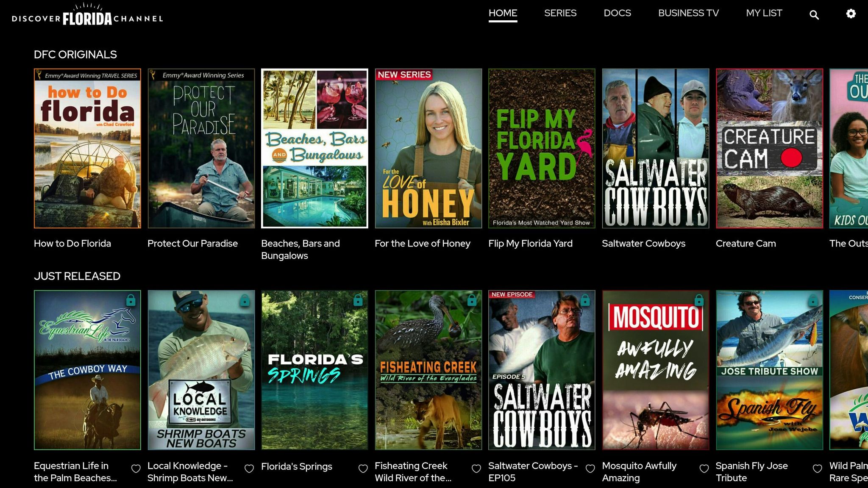Click lock icon on Mosquito Awfully Amazing poster
The width and height of the screenshot is (868, 488).
699,300
